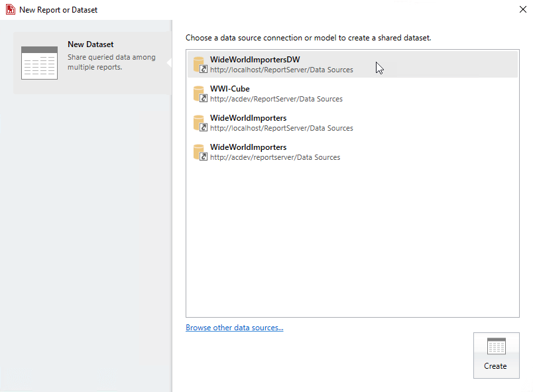
Task: Click the New Report or Dataset title
Action: point(58,10)
